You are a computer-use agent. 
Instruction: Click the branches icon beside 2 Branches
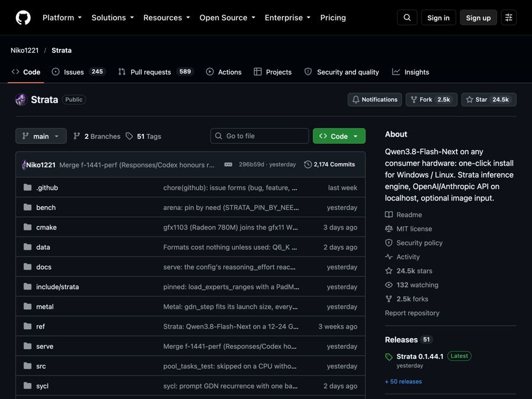point(77,136)
